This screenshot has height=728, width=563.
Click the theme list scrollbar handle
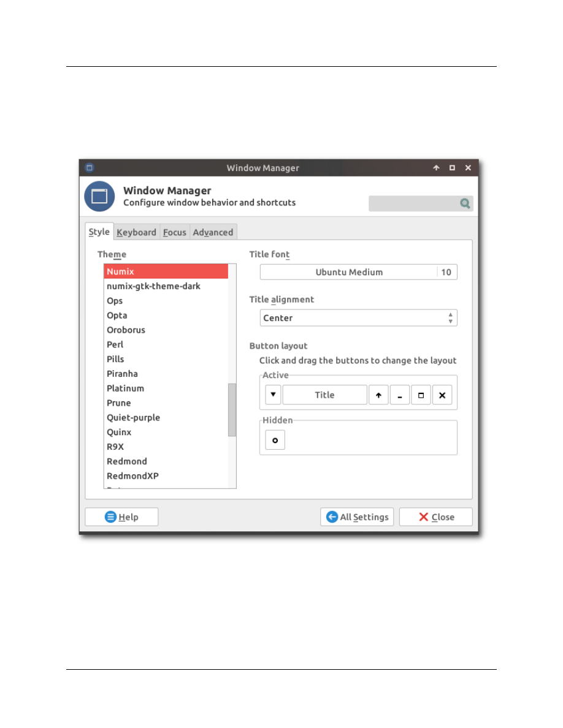click(x=232, y=409)
